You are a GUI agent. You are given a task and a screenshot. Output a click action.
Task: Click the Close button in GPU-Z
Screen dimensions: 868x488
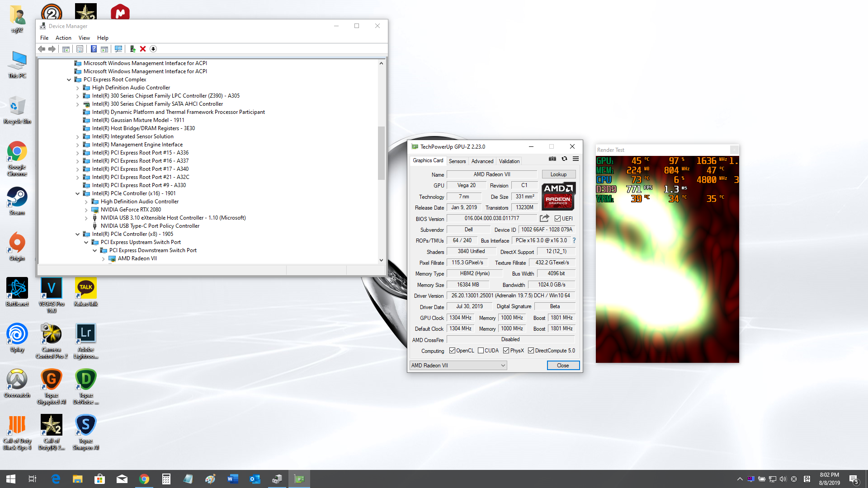[563, 366]
